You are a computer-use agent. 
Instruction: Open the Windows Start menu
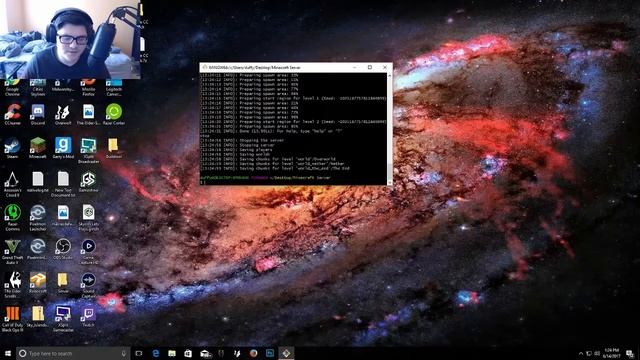click(x=8, y=353)
